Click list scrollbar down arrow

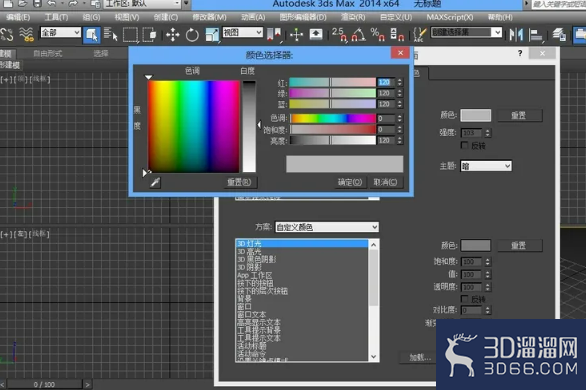[x=373, y=357]
